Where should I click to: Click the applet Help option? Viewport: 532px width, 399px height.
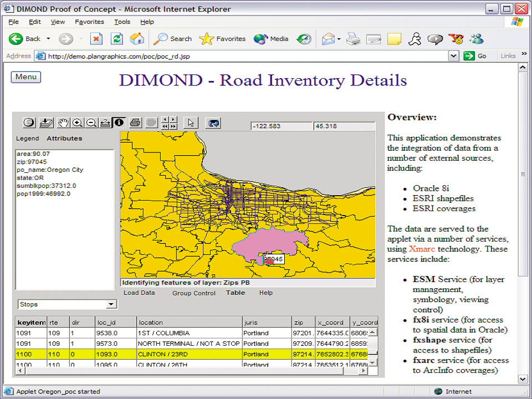point(265,293)
